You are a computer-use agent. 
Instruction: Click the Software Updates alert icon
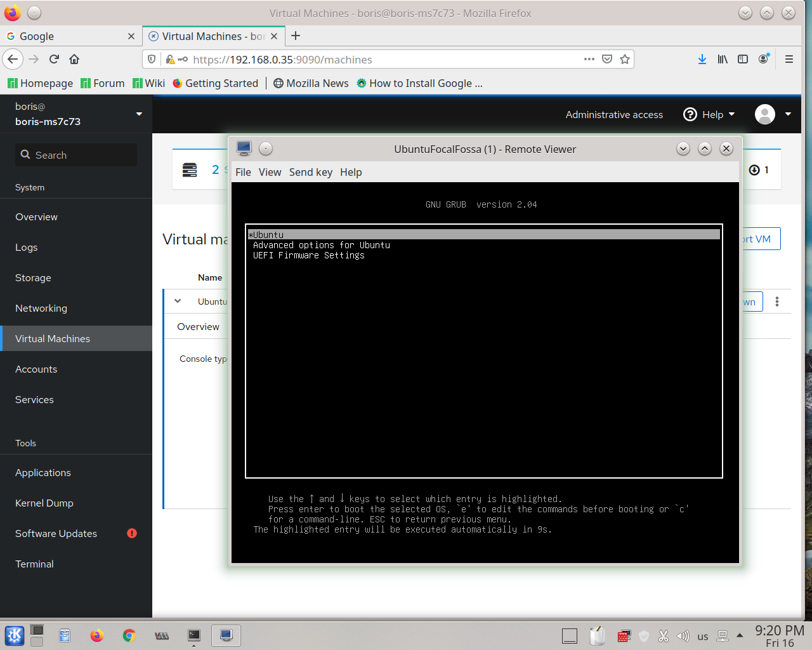(131, 533)
